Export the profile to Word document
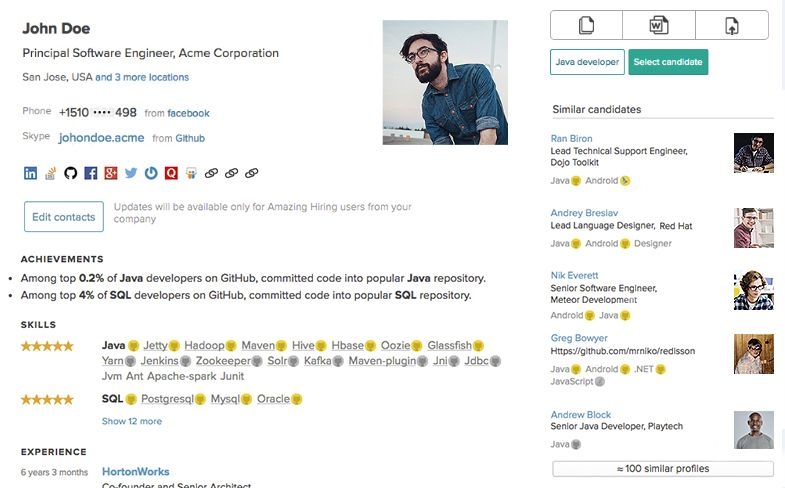The width and height of the screenshot is (785, 488). pos(659,25)
